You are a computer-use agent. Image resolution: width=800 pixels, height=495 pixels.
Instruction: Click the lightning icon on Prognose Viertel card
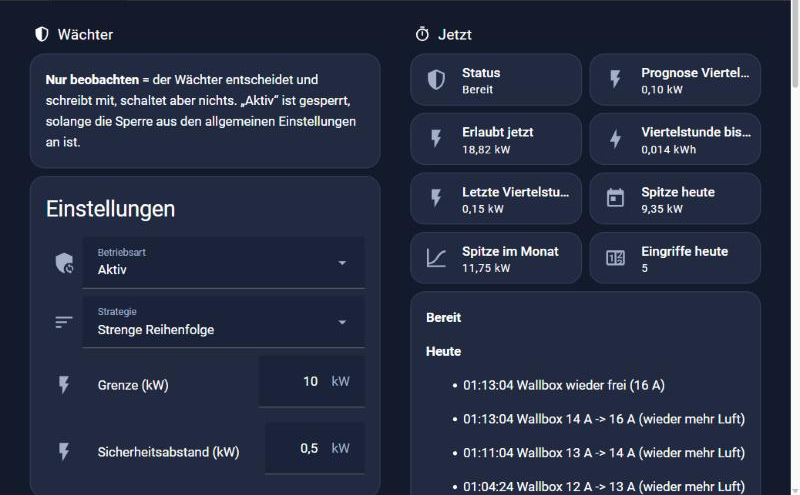(615, 80)
